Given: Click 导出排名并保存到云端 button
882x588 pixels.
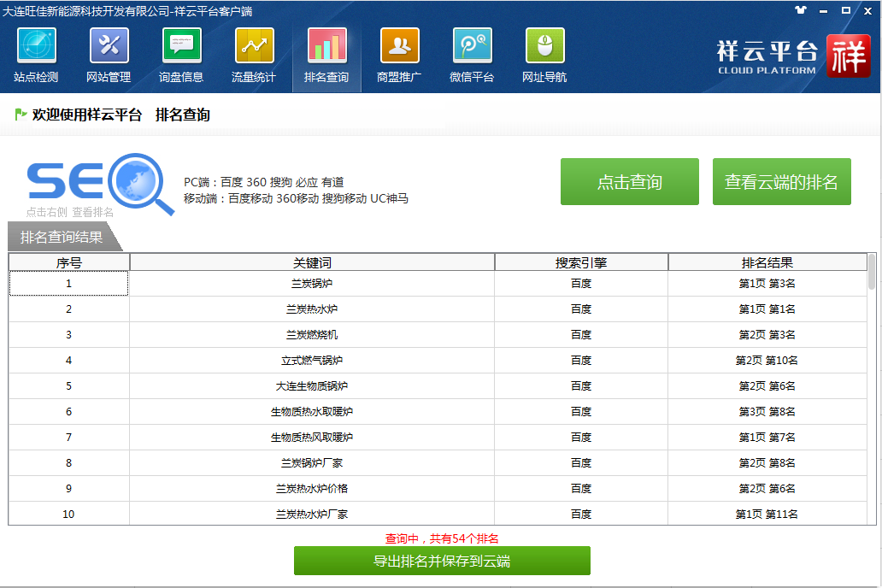Looking at the screenshot, I should point(442,561).
